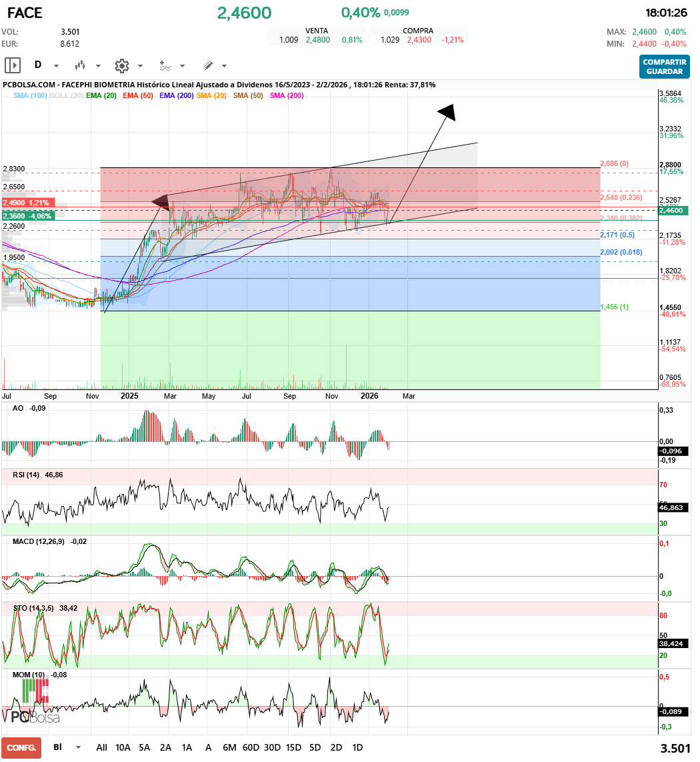This screenshot has height=762, width=700.
Task: Click the add indicator icon
Action: (167, 65)
